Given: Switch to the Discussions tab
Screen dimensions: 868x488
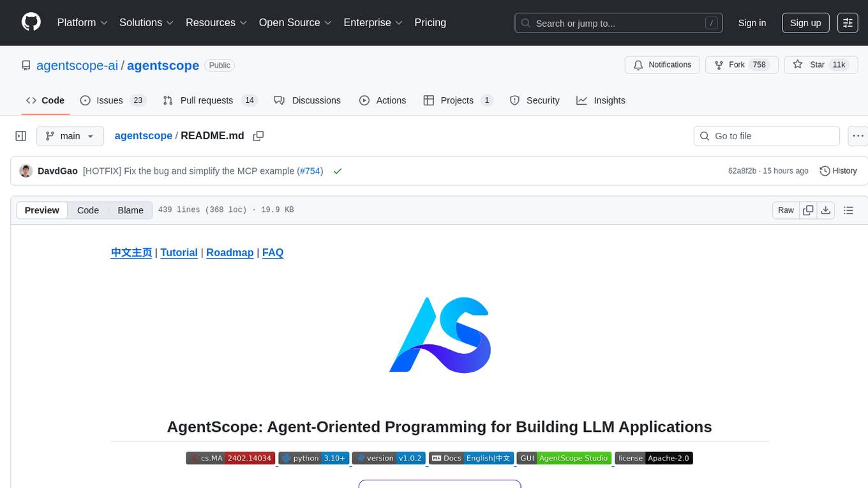Looking at the screenshot, I should click(307, 100).
